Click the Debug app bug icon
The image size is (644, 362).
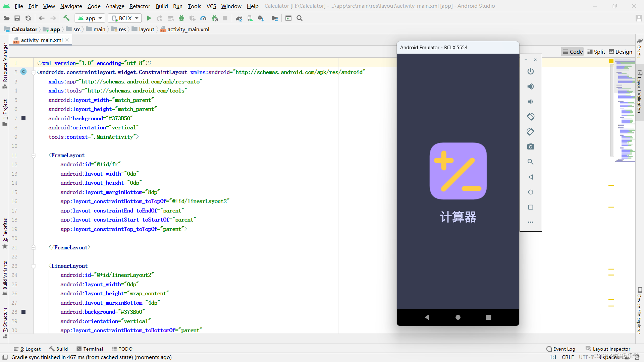[181, 18]
